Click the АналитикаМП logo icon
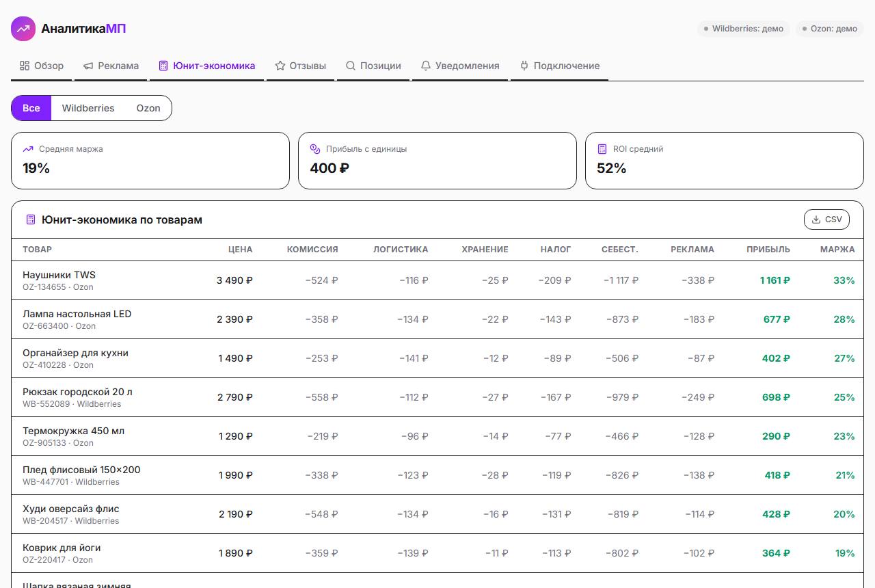The width and height of the screenshot is (875, 588). pyautogui.click(x=23, y=29)
